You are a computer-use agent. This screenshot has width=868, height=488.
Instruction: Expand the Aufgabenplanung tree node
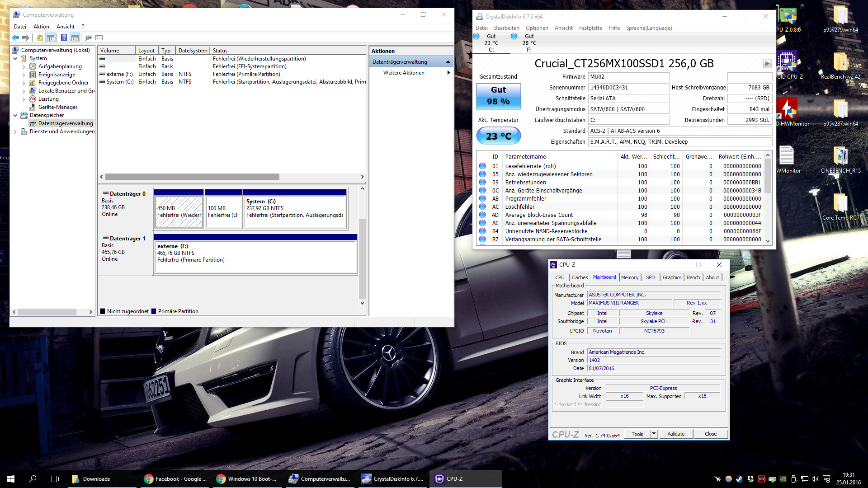click(24, 66)
